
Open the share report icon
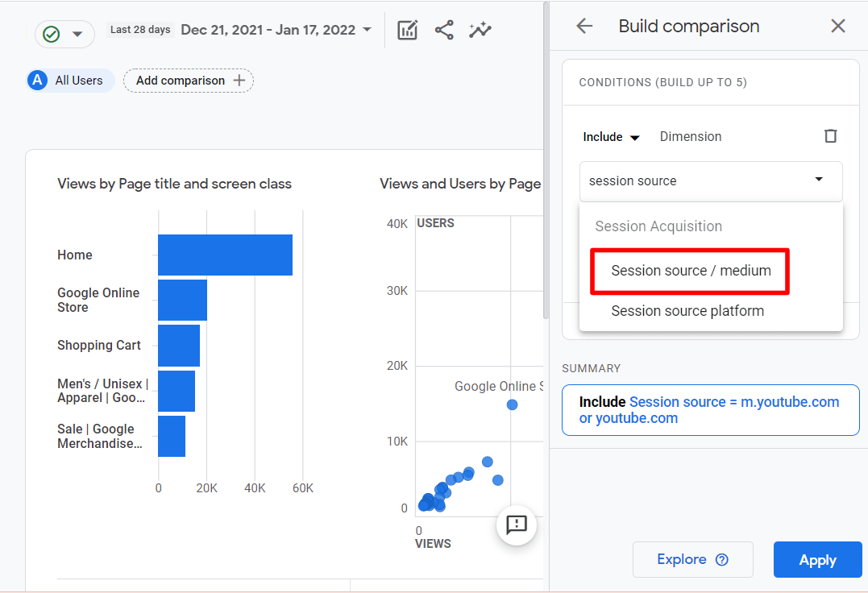click(444, 31)
